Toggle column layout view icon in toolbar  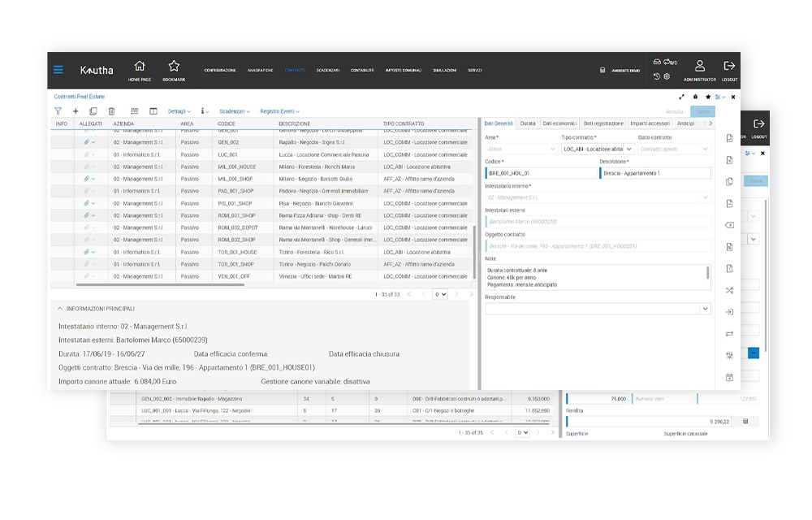[x=153, y=110]
